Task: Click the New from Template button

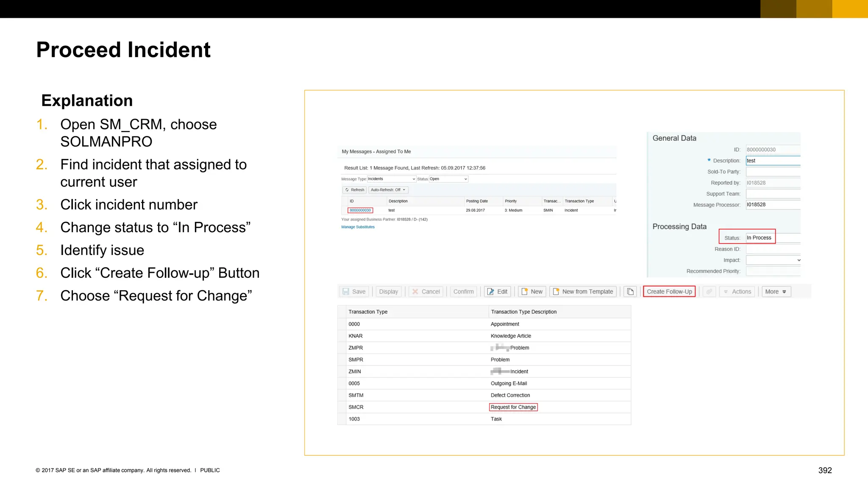Action: point(583,291)
